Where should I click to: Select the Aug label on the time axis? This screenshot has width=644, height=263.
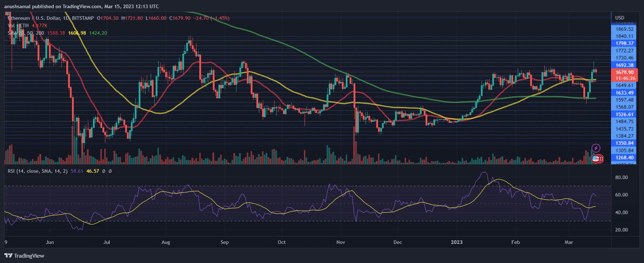pyautogui.click(x=166, y=242)
